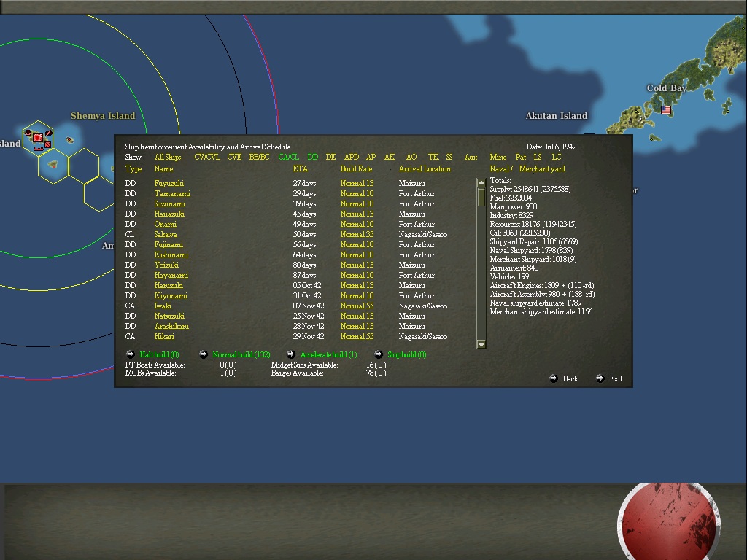
Task: Filter list to TK ships
Action: [x=433, y=157]
